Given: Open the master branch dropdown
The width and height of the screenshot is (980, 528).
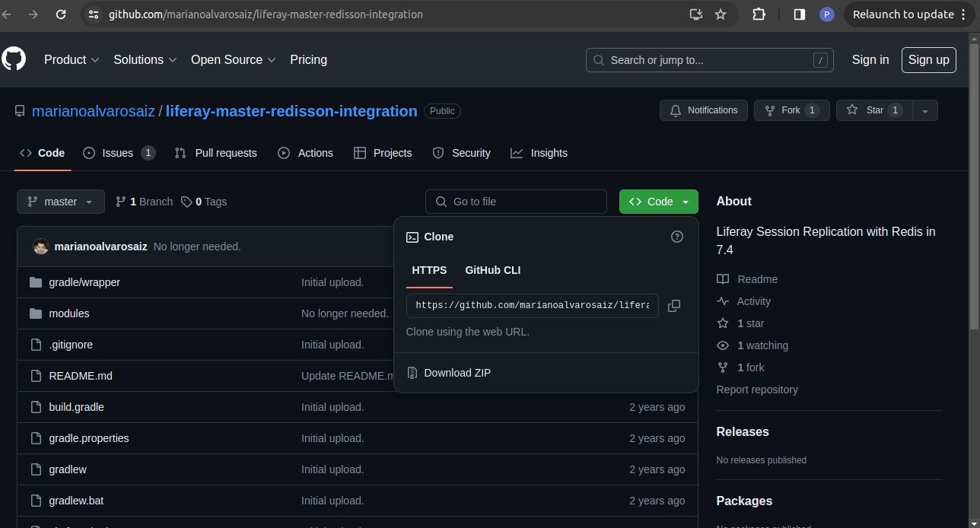Looking at the screenshot, I should tap(60, 202).
